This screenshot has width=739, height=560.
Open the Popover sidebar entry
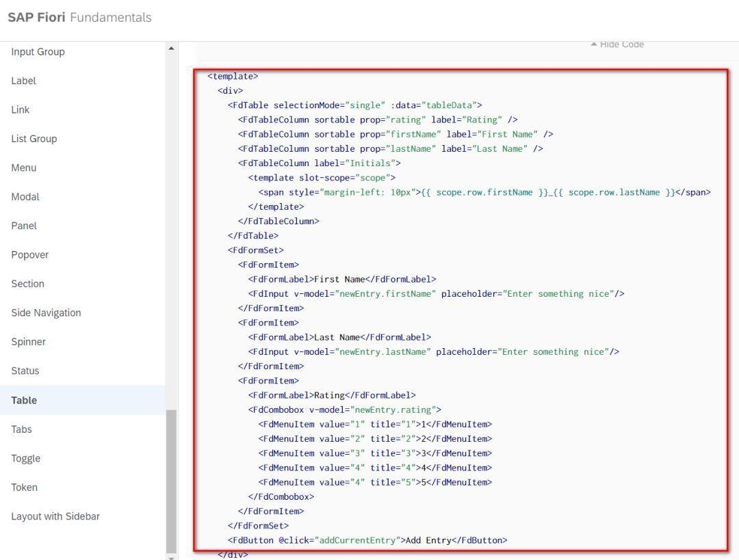(x=29, y=255)
